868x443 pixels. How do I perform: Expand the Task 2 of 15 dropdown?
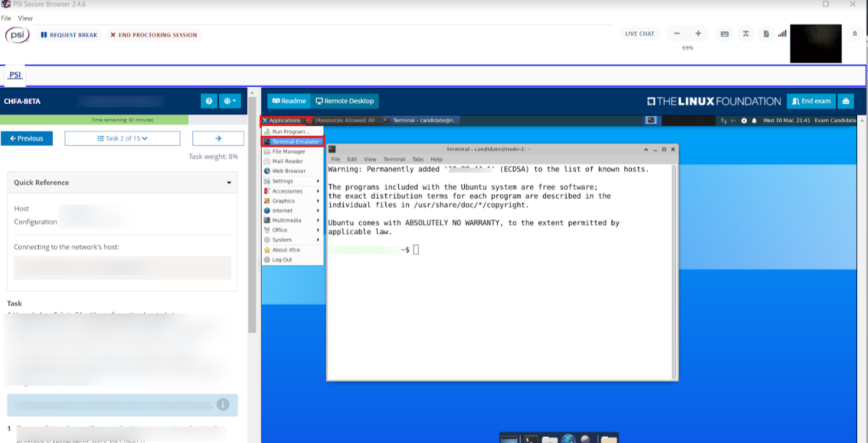tap(123, 138)
